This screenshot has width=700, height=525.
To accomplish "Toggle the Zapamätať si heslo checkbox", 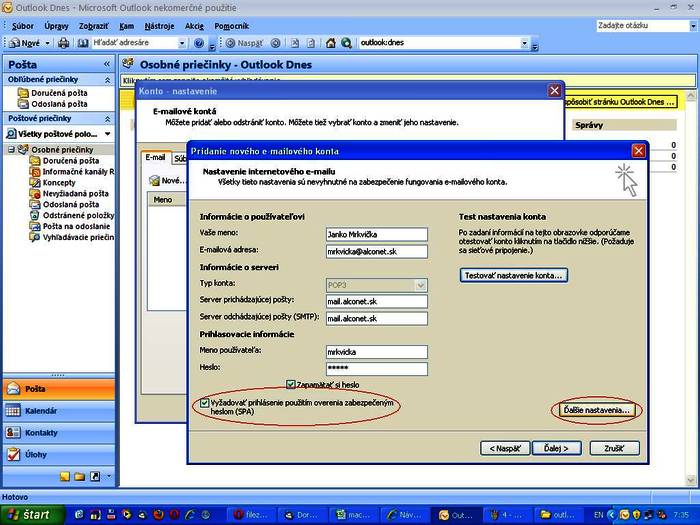I will click(291, 384).
